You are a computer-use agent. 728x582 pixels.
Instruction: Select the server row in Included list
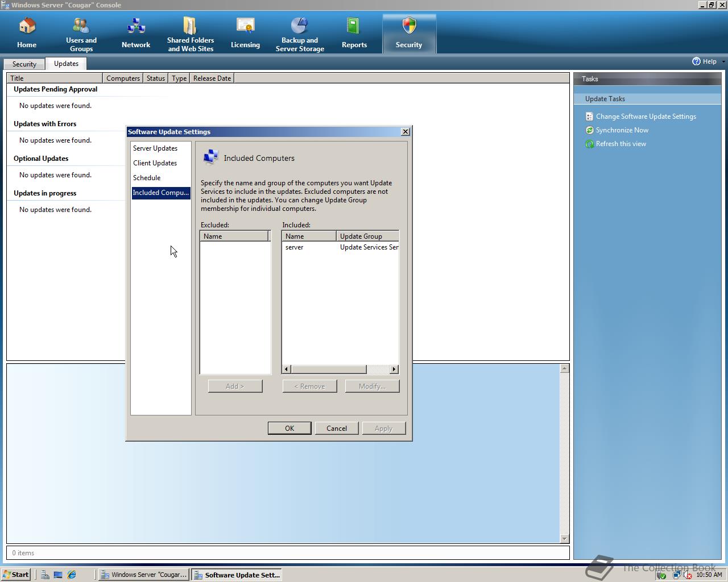pyautogui.click(x=340, y=247)
